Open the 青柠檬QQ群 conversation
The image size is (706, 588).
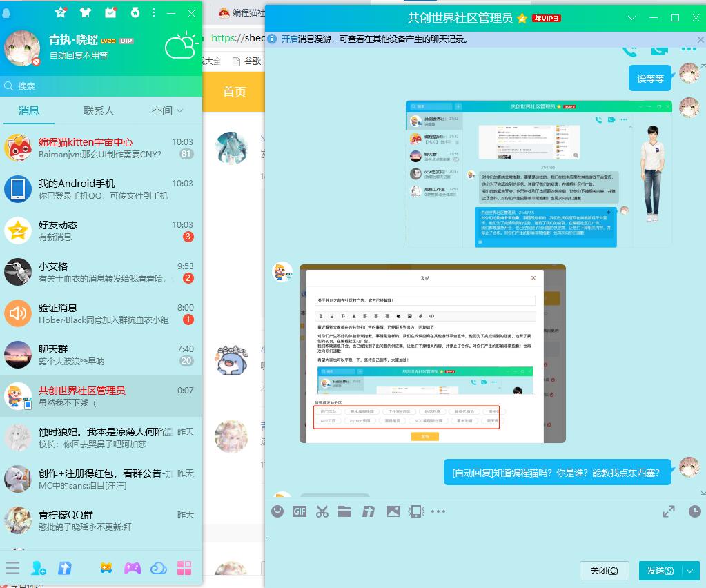pos(101,520)
